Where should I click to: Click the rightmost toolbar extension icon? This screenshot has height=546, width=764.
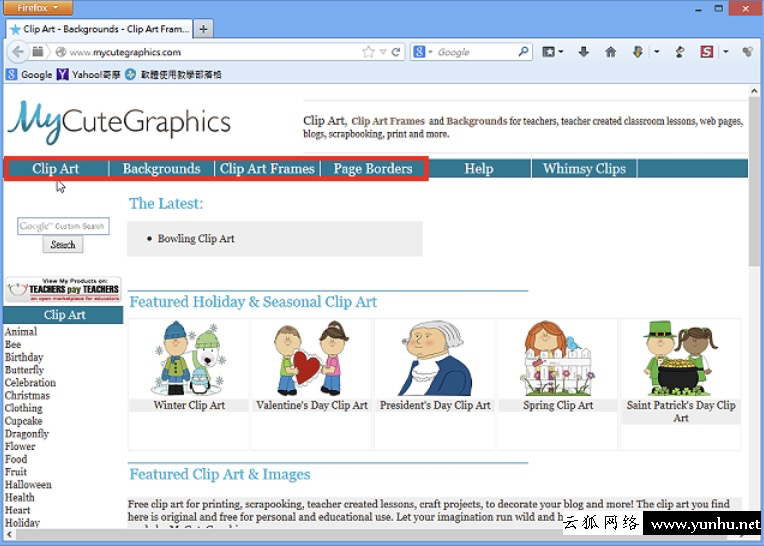(x=747, y=51)
